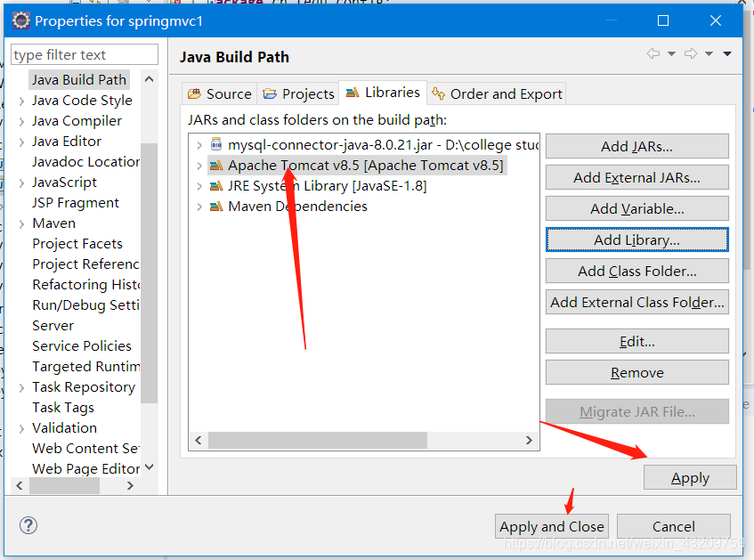Viewport: 754px width, 560px height.
Task: Click the Maven Dependencies library icon
Action: click(x=216, y=207)
